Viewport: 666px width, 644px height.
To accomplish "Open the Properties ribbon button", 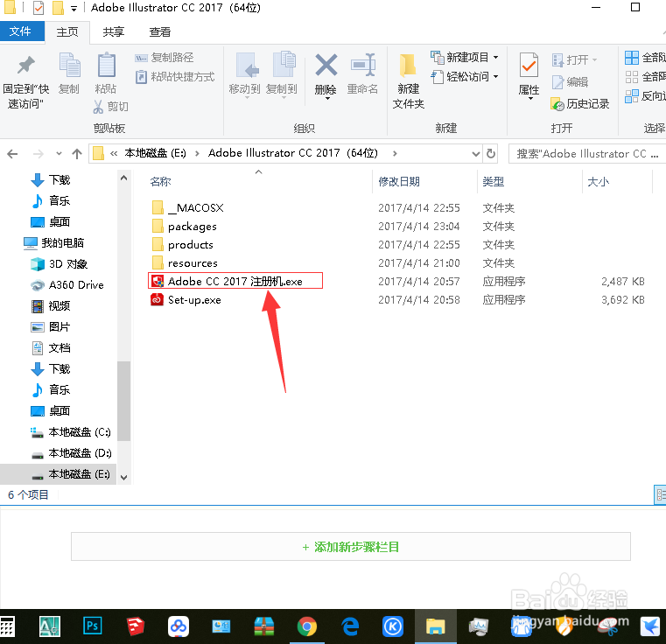I will coord(529,75).
